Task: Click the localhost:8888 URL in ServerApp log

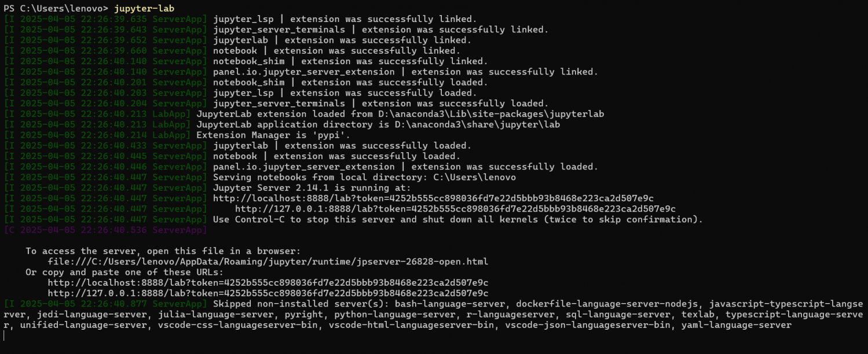Action: (x=433, y=198)
